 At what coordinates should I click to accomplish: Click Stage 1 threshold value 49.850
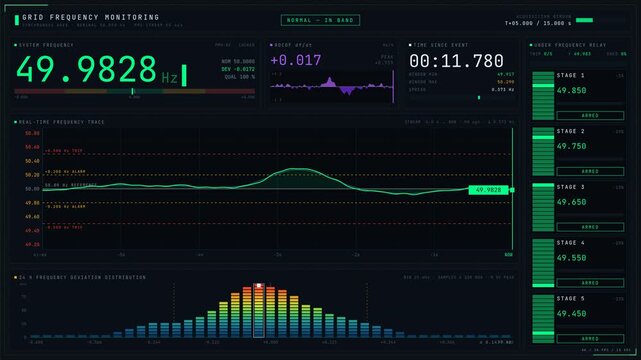tap(572, 90)
